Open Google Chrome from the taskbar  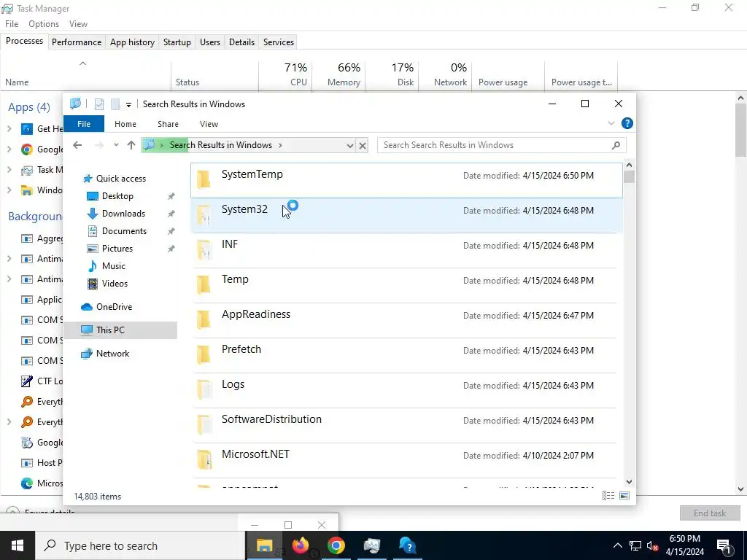(x=336, y=545)
